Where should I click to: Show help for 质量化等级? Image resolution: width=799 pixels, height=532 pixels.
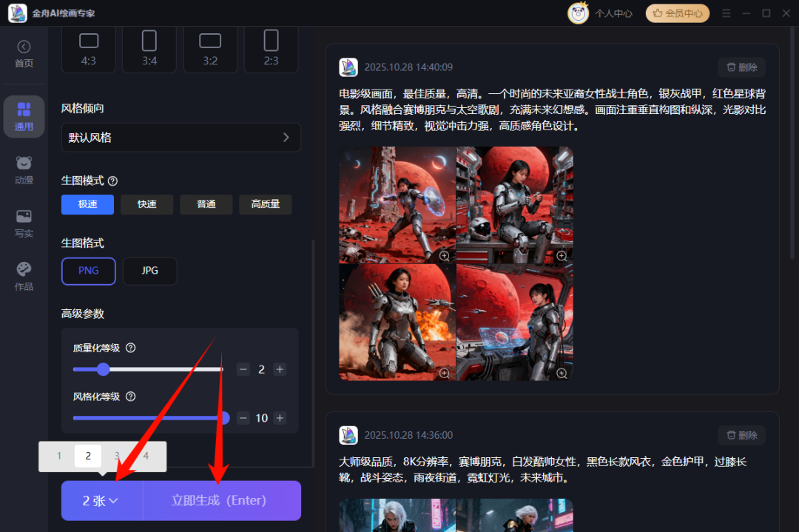tap(130, 348)
